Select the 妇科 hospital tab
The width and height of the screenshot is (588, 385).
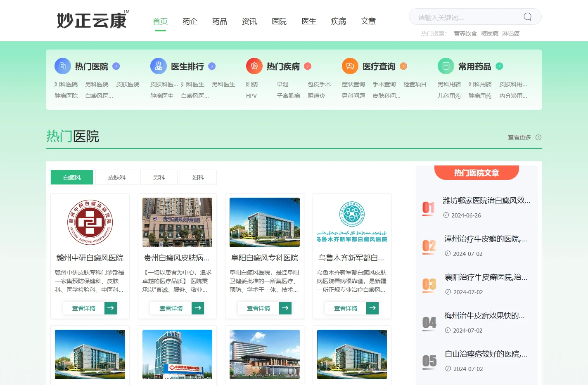[198, 177]
